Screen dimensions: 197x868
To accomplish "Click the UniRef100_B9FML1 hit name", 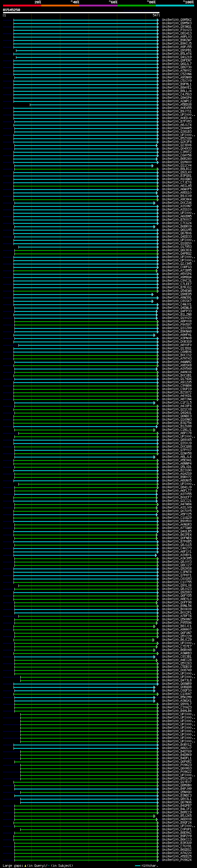I will 177,84.
